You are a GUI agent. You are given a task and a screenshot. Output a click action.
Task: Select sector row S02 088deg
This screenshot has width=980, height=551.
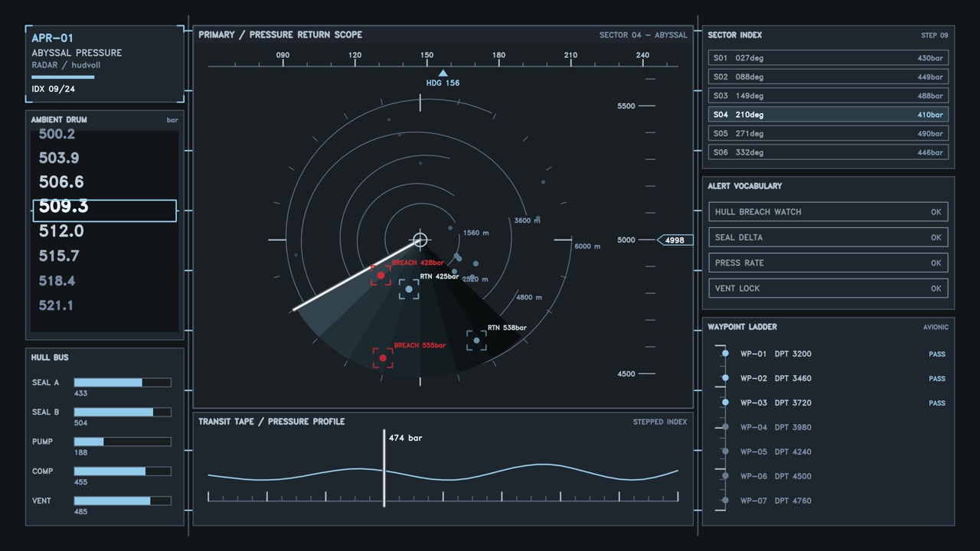[828, 77]
